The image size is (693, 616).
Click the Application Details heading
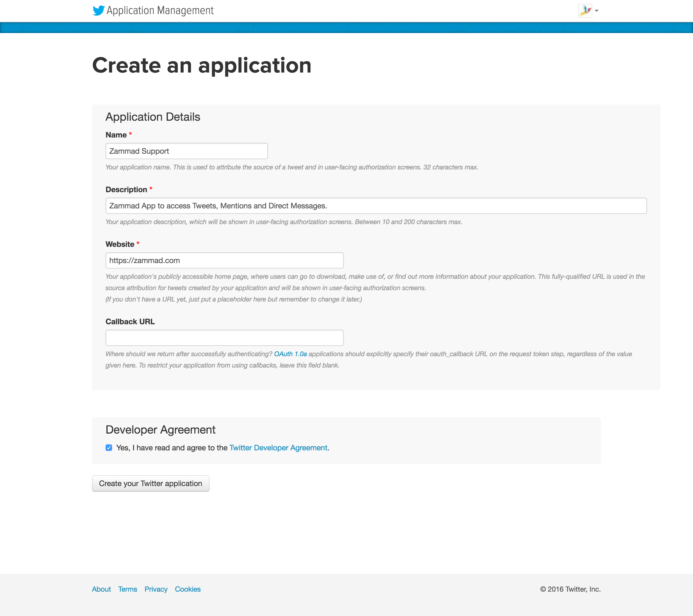tap(153, 117)
